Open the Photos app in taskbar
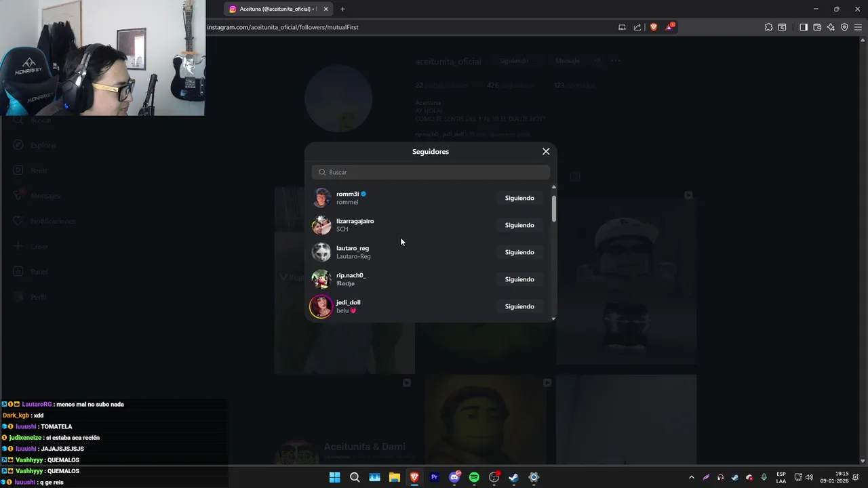Image resolution: width=868 pixels, height=488 pixels. point(374,477)
